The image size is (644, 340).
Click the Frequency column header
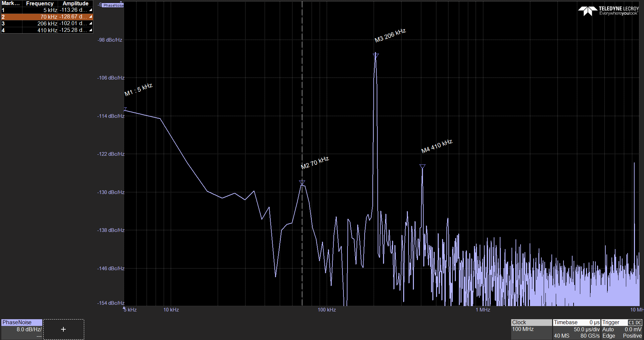[40, 3]
